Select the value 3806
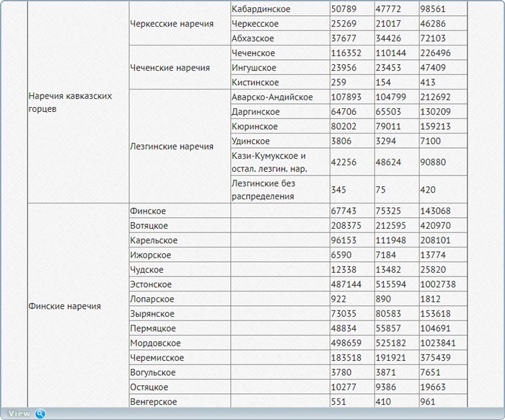 click(341, 141)
